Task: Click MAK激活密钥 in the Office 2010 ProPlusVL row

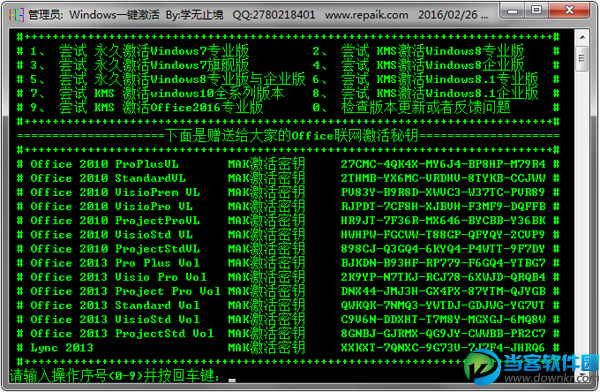Action: [x=267, y=165]
